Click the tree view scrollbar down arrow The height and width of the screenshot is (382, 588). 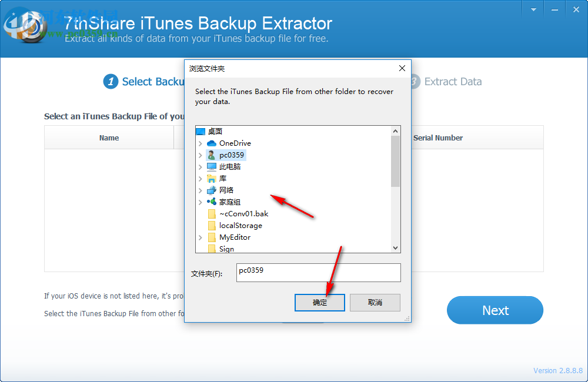pos(395,247)
